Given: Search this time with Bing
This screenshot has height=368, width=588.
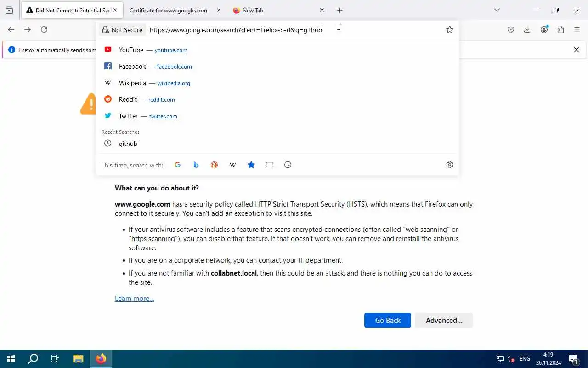Looking at the screenshot, I should click(x=196, y=165).
